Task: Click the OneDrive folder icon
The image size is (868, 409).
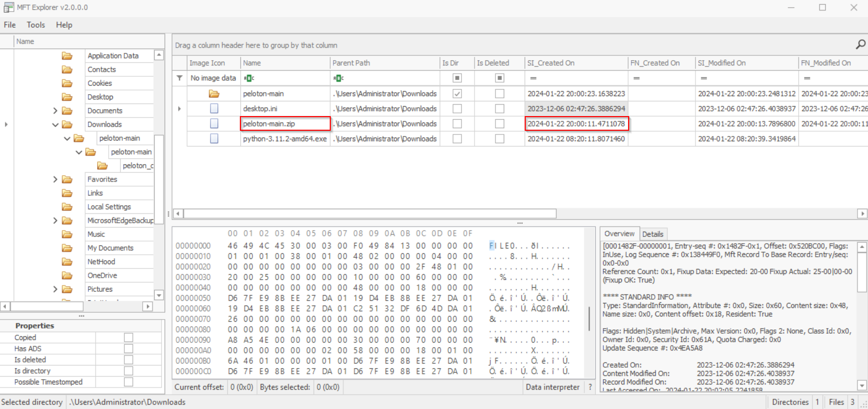Action: coord(67,275)
